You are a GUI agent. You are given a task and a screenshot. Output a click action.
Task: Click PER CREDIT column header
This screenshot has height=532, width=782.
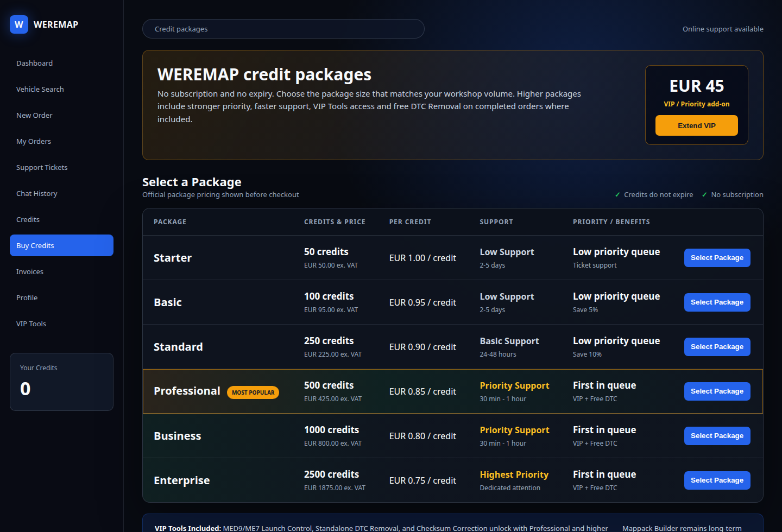[410, 222]
